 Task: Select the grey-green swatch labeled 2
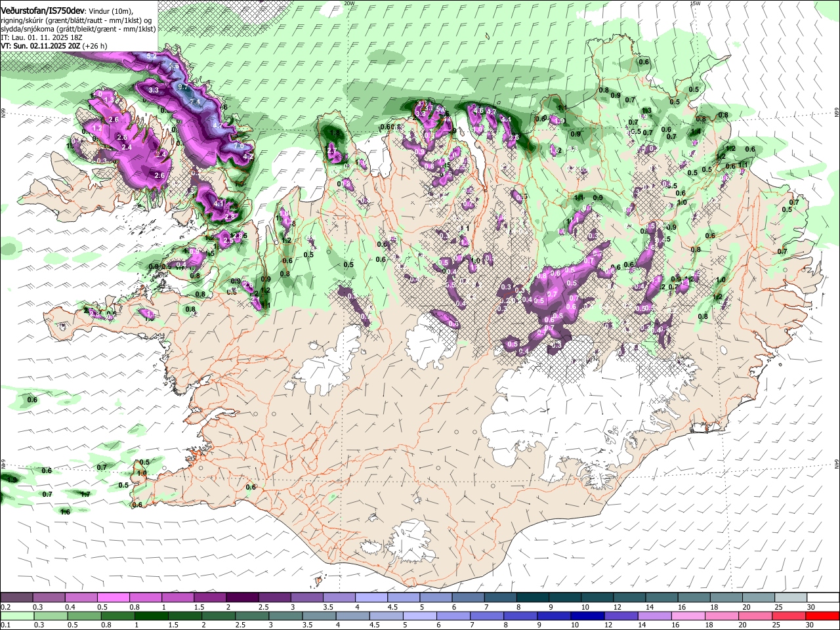coord(218,616)
